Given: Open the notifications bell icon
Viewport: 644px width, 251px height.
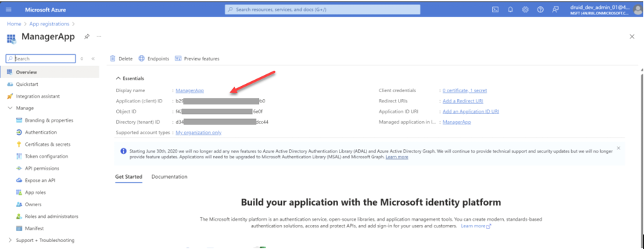Looking at the screenshot, I should coord(511,10).
